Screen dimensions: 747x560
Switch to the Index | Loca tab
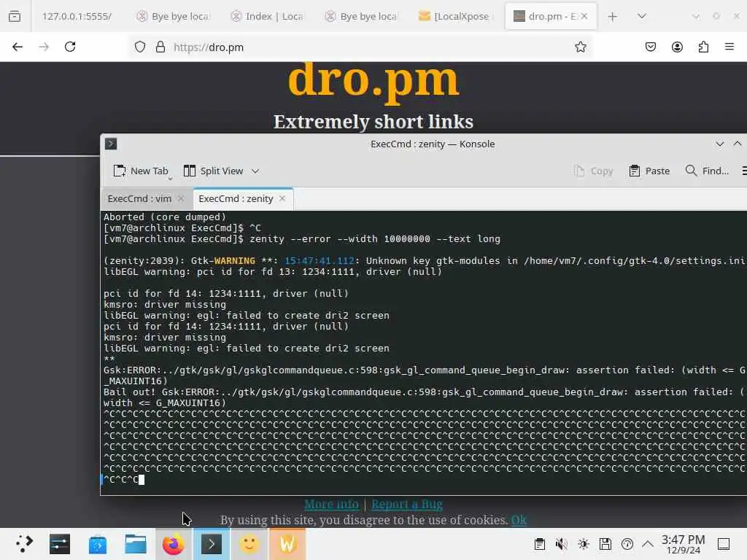coord(267,16)
